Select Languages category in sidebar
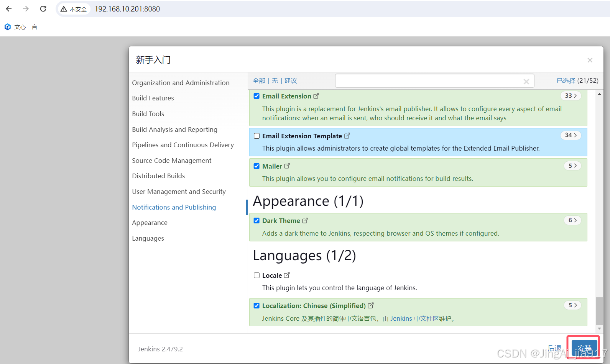 (x=148, y=238)
